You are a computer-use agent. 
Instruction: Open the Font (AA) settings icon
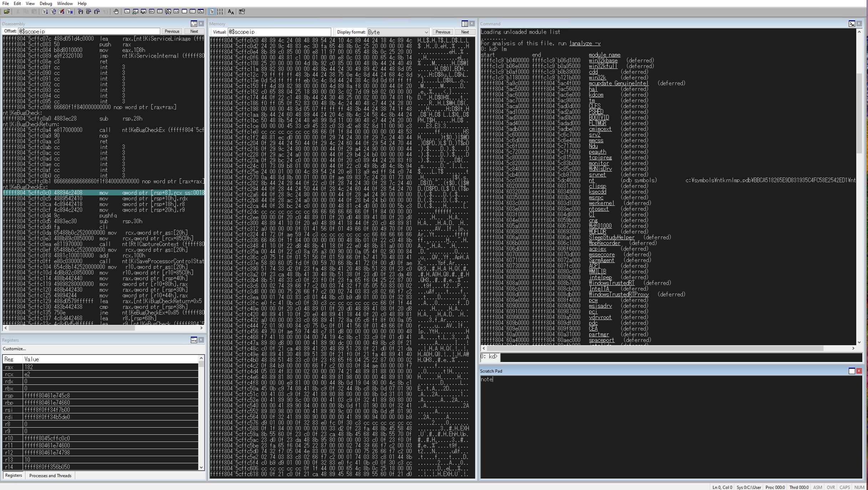[x=231, y=12]
